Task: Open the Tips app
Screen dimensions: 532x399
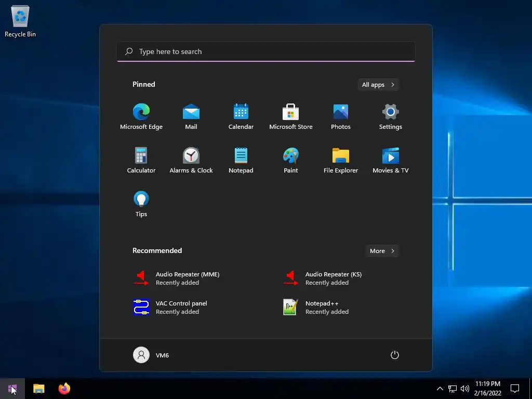Action: (141, 204)
